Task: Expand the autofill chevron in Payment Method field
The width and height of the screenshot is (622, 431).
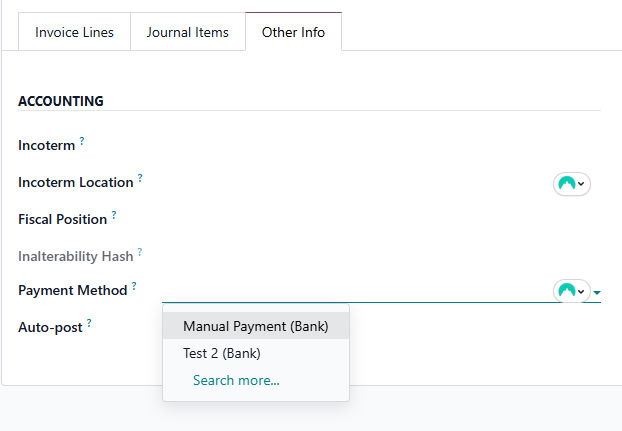Action: click(x=581, y=291)
